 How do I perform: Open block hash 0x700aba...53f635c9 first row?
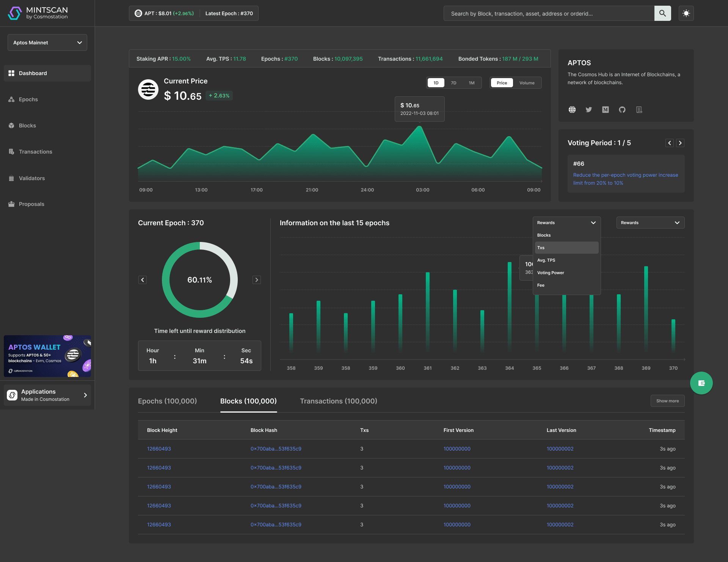276,449
